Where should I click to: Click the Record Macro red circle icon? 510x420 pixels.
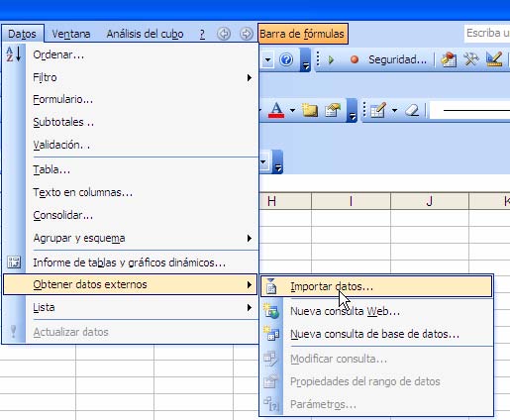(355, 59)
